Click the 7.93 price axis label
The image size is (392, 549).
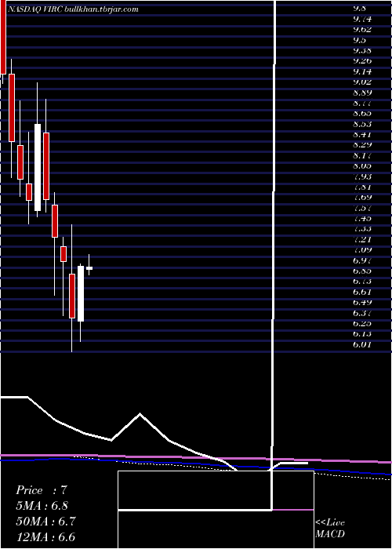362,176
